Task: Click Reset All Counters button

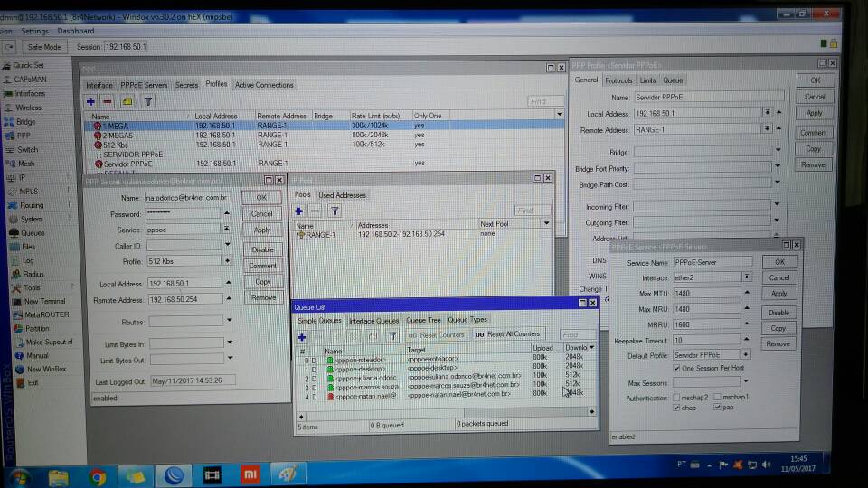Action: (508, 334)
